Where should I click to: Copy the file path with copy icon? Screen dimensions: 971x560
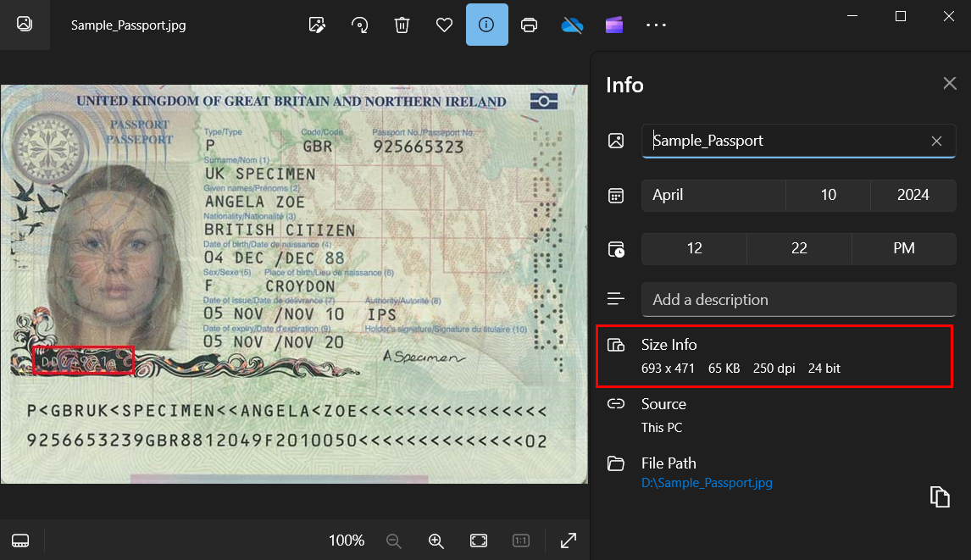(x=939, y=496)
